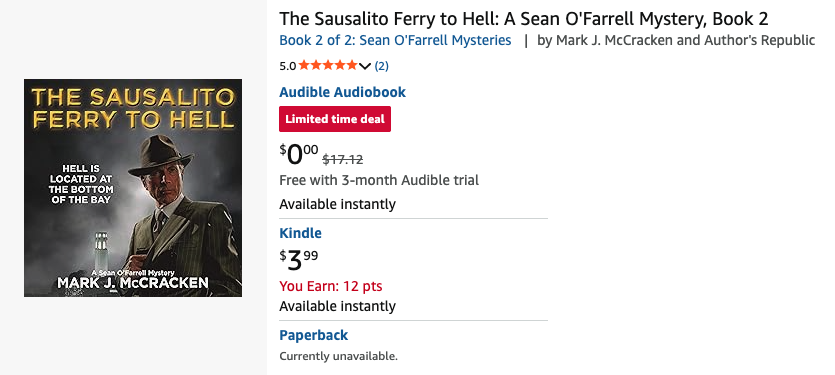Select the Paperback format link
Viewport: 835px width, 375px height.
[x=314, y=335]
